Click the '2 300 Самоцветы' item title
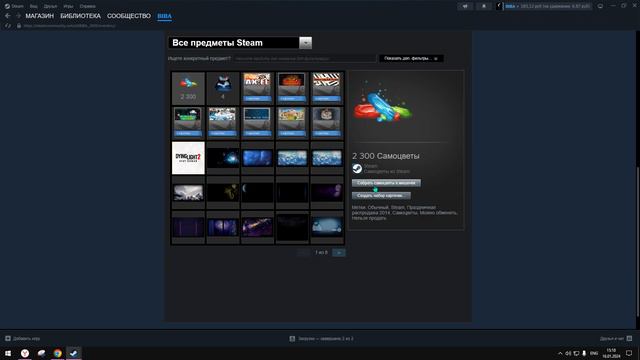Screen dimensions: 640x360 click(x=386, y=156)
